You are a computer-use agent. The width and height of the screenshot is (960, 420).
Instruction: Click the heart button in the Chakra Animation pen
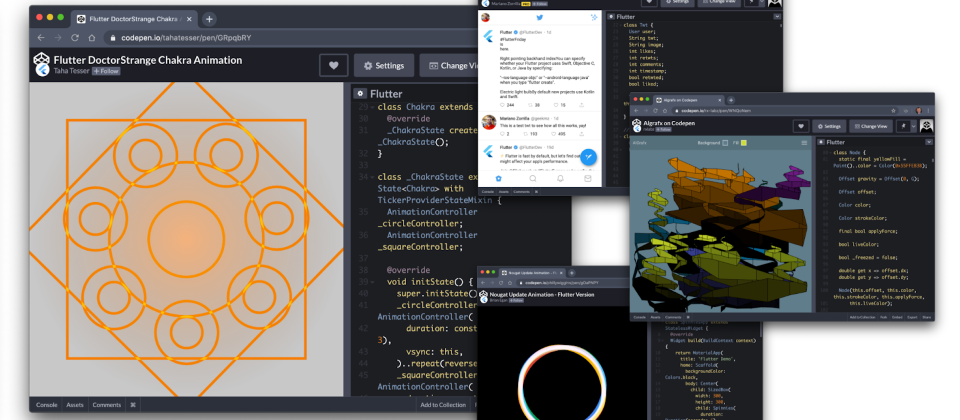[x=334, y=66]
